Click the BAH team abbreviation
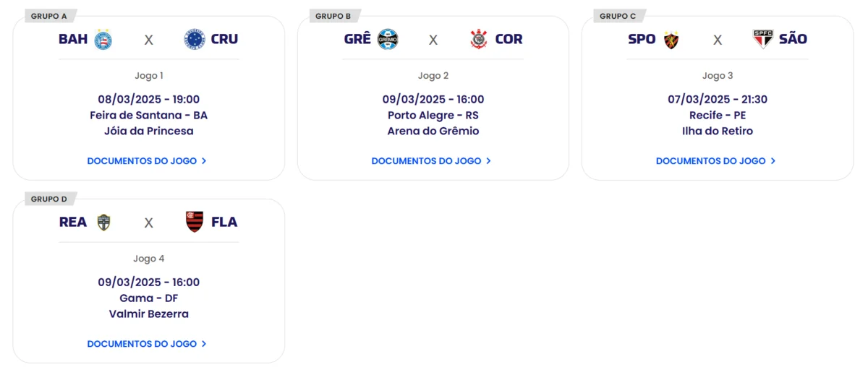 tap(73, 39)
